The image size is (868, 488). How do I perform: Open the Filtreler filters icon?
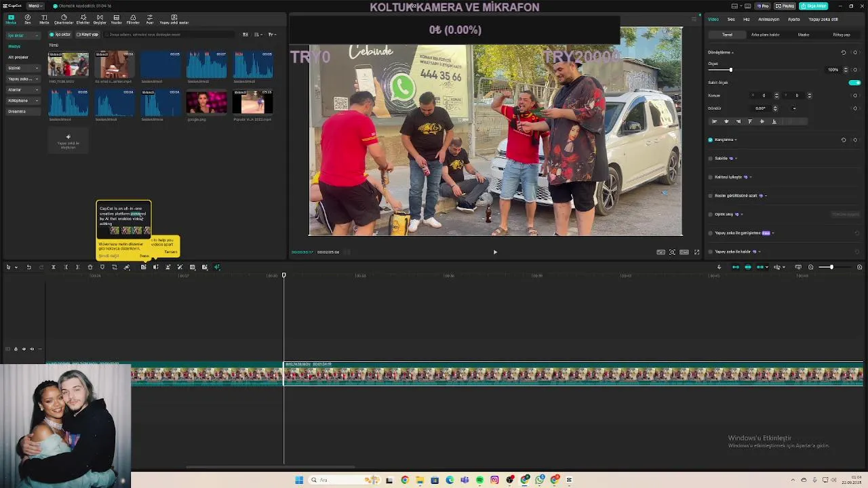coord(133,19)
